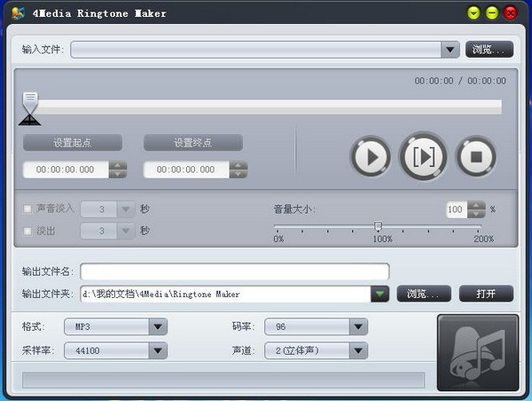
Task: Increase start time with up arrow
Action: coord(118,165)
